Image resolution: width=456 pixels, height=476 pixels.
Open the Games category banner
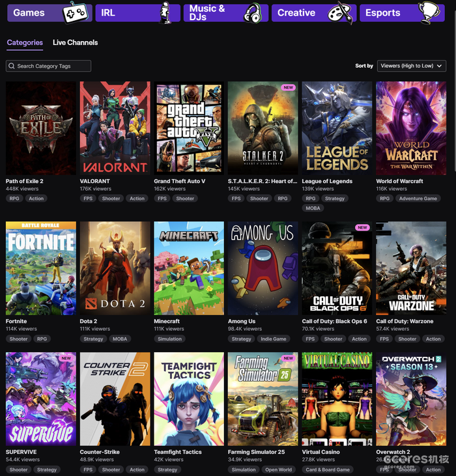click(x=50, y=13)
